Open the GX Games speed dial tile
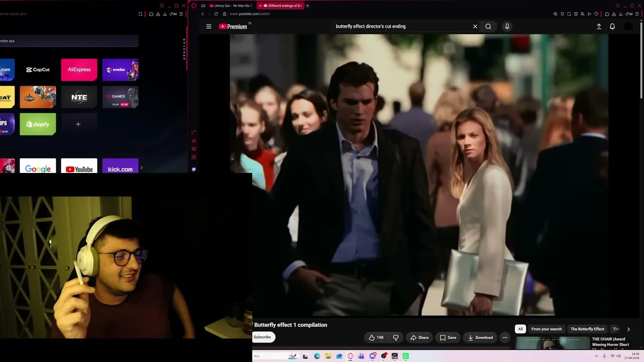644x362 pixels. [x=120, y=97]
